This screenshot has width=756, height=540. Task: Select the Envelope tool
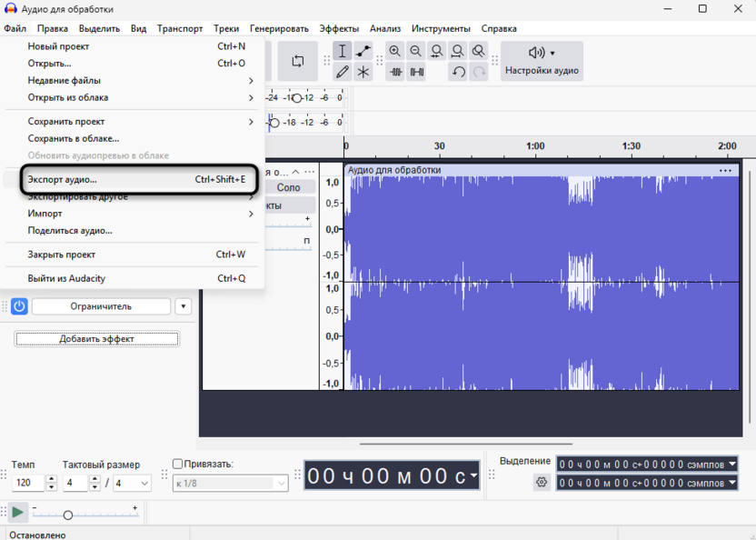pyautogui.click(x=363, y=51)
